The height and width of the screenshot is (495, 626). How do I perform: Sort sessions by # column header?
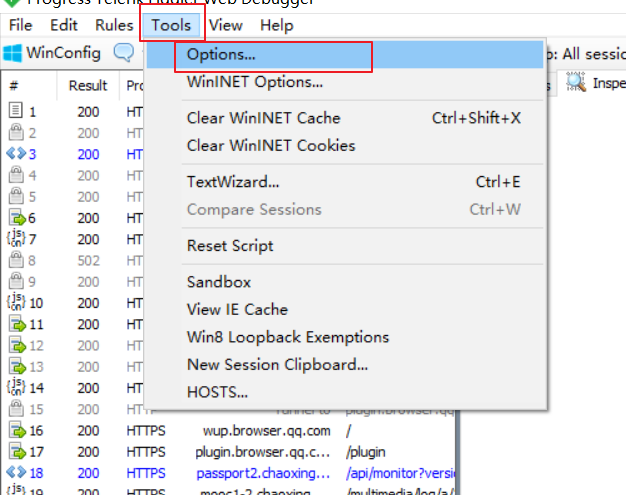29,85
